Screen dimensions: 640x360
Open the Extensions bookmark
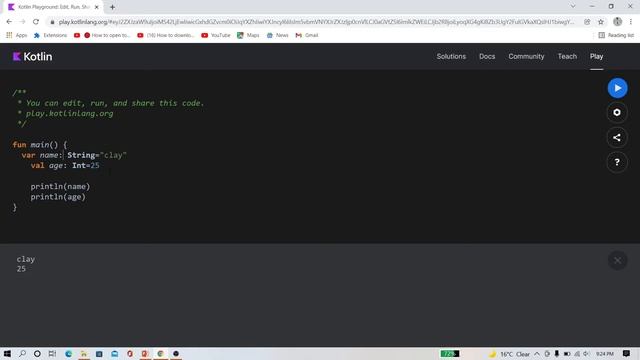[50, 35]
